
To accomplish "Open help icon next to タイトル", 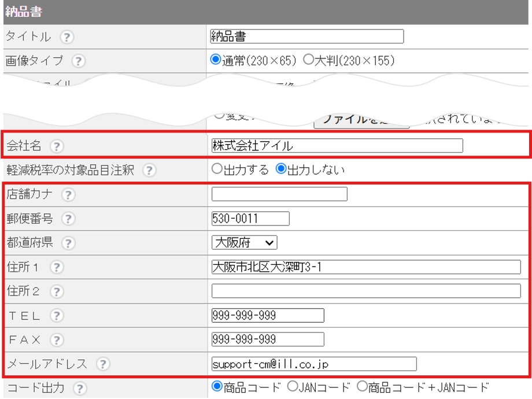I will tap(67, 37).
